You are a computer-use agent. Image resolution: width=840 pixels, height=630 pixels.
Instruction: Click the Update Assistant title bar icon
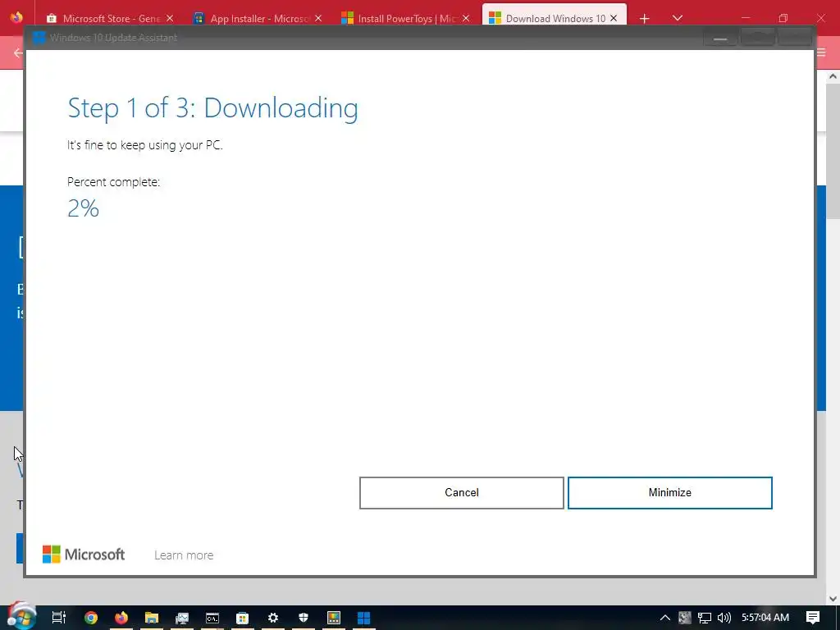pyautogui.click(x=39, y=38)
